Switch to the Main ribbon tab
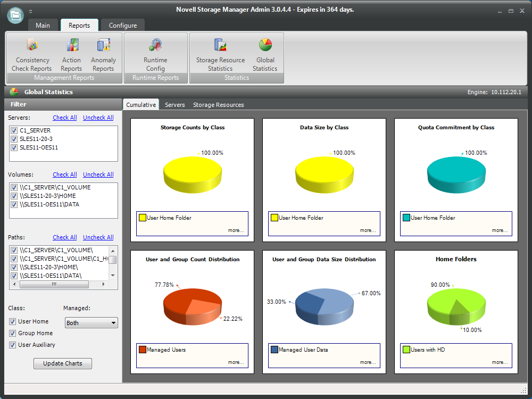This screenshot has height=399, width=532. 43,26
